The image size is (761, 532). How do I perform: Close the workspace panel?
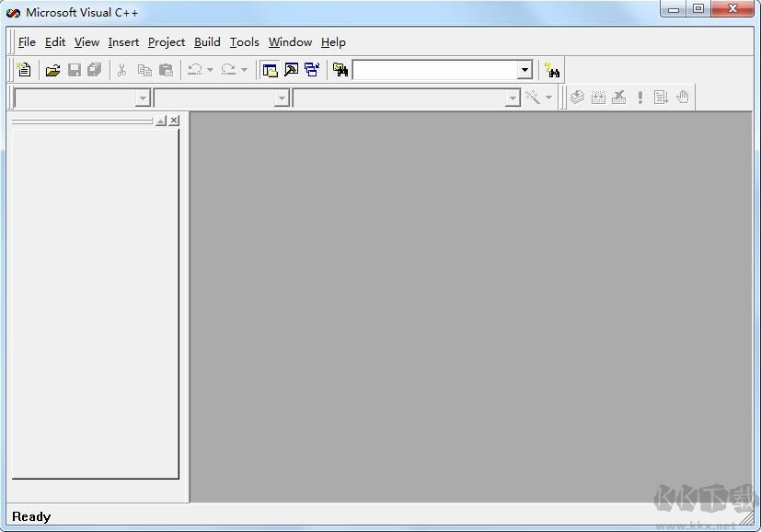coord(173,120)
